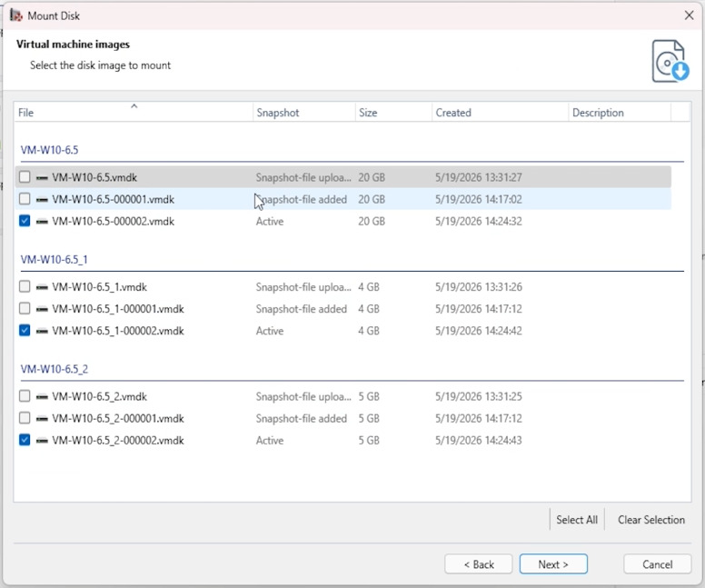Click 20 GB size of VM-W10-6.5.vmdk
The height and width of the screenshot is (588, 705).
coord(372,177)
